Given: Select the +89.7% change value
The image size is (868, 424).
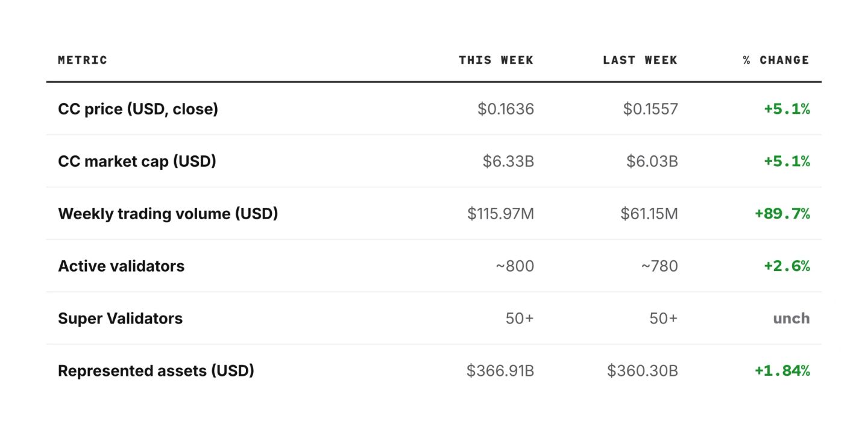Looking at the screenshot, I should pos(782,214).
